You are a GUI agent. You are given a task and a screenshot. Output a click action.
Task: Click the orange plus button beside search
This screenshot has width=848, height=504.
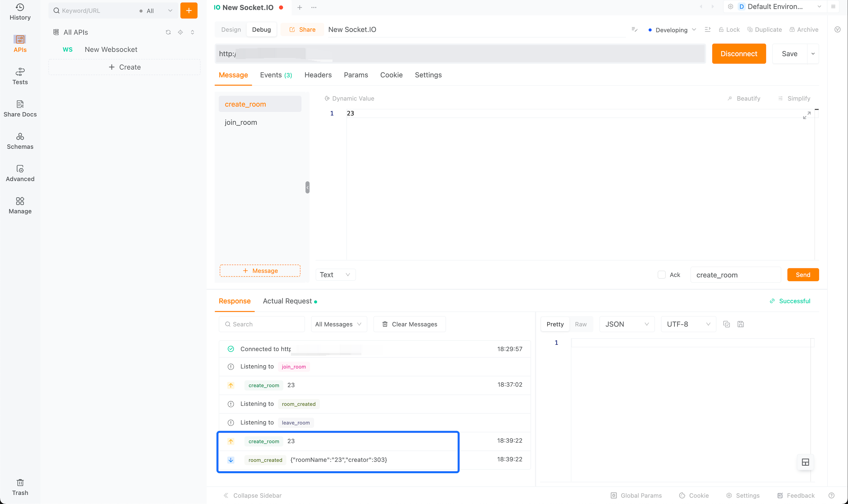click(189, 11)
